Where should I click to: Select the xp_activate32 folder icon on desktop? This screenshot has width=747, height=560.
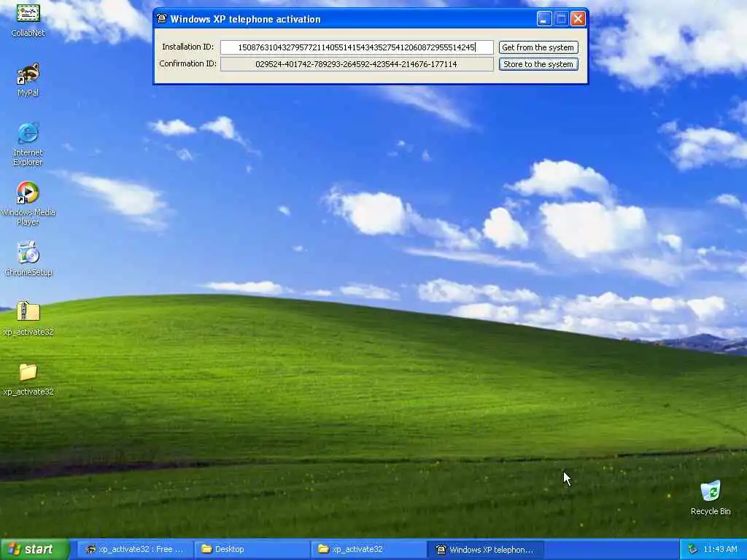(28, 372)
